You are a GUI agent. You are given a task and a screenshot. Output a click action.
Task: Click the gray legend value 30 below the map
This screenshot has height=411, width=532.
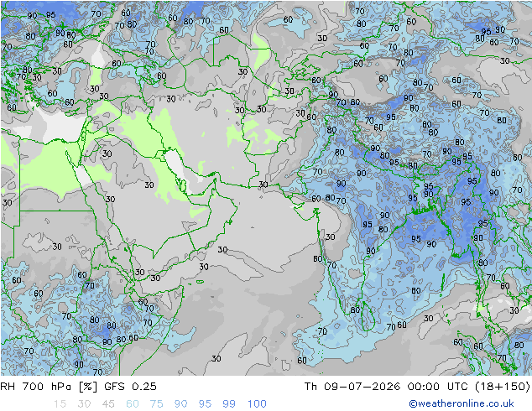(84, 403)
